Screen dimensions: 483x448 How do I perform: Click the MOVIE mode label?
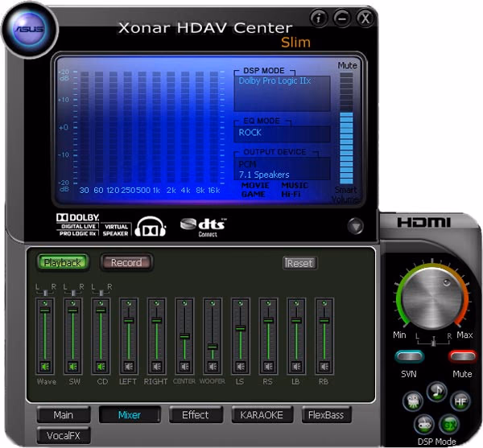tap(255, 185)
